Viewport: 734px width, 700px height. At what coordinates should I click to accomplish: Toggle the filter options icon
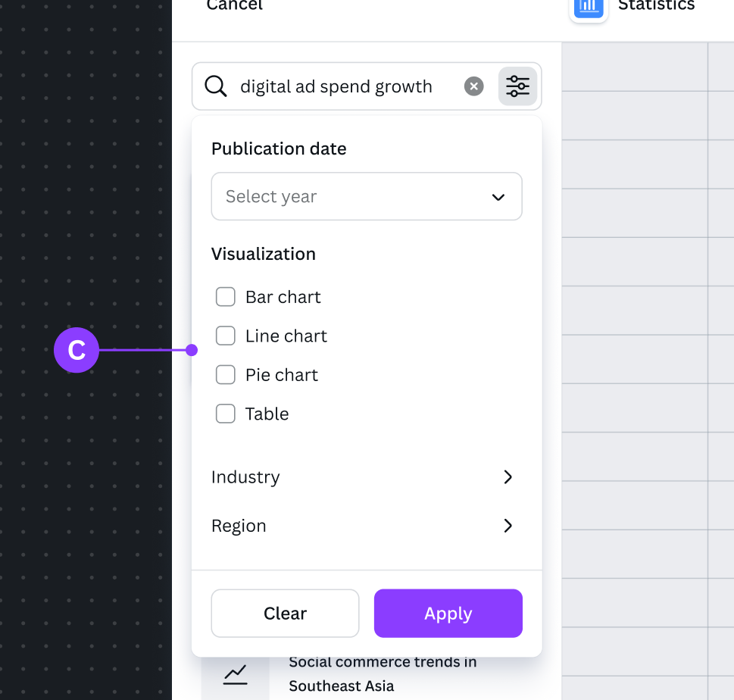pyautogui.click(x=518, y=86)
